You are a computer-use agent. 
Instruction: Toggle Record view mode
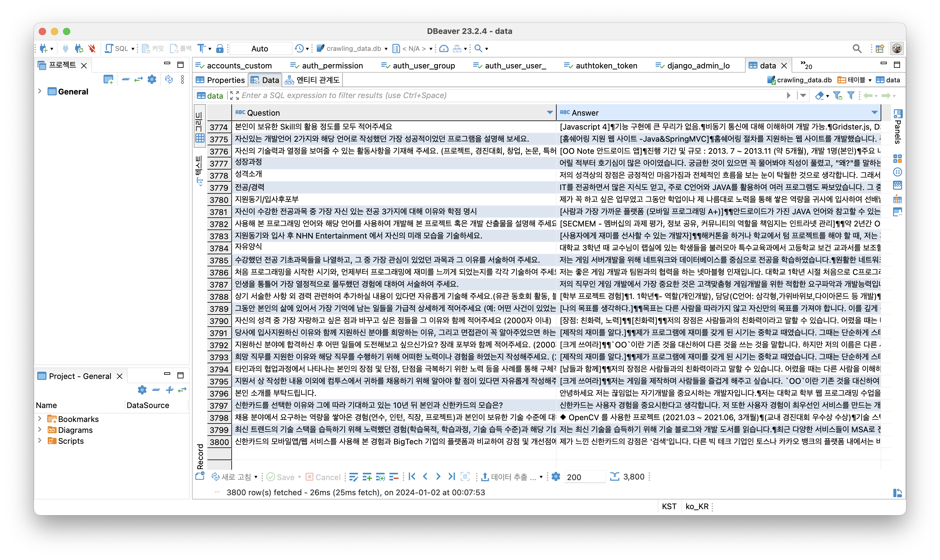(200, 456)
